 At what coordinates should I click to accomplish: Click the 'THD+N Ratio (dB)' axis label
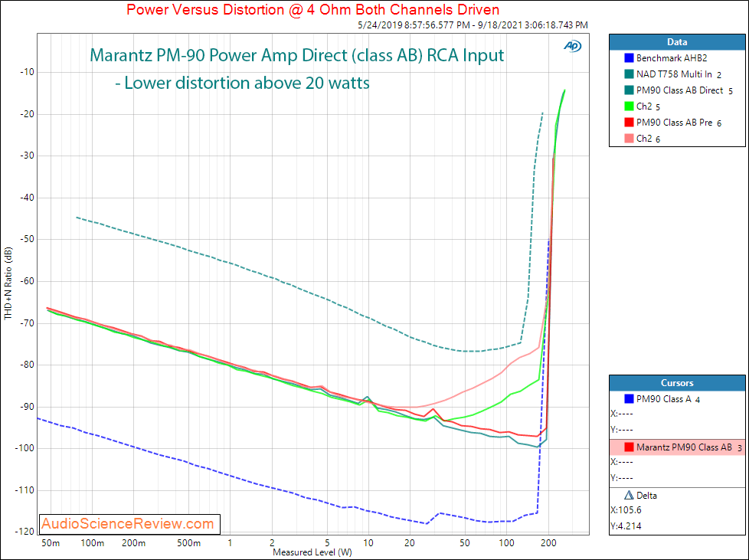(x=8, y=283)
